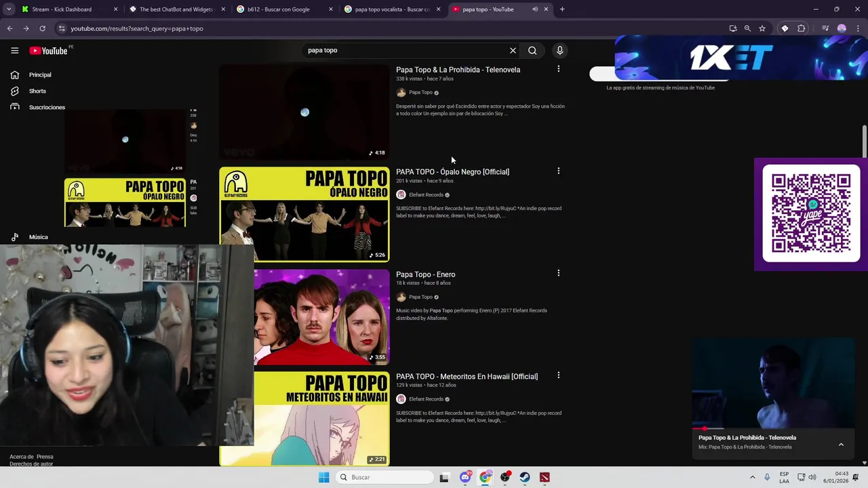Start voice search with microphone icon
This screenshot has width=868, height=488.
[559, 50]
